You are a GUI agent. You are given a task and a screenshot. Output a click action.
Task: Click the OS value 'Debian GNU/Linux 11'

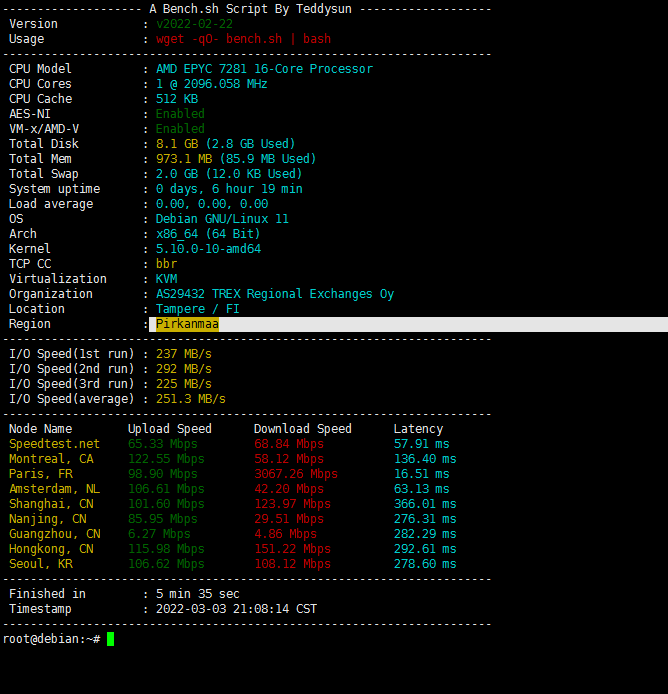222,219
